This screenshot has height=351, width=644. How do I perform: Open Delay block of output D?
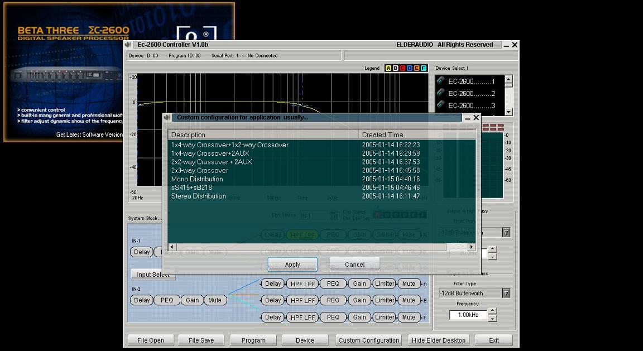coord(273,283)
